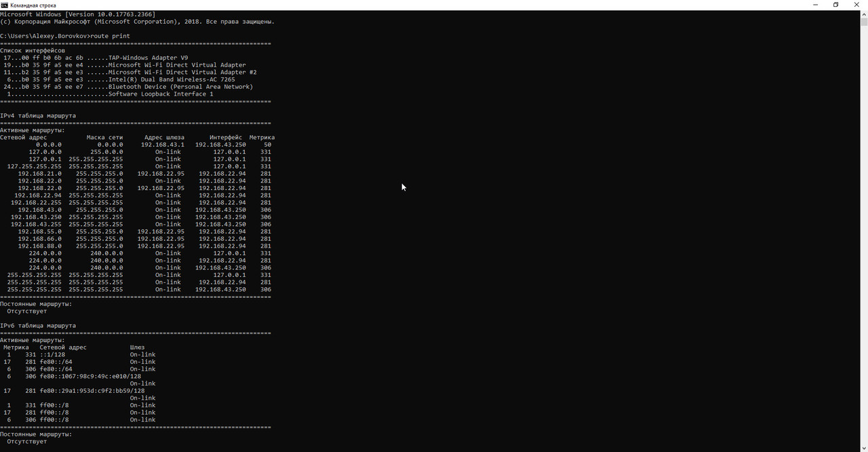The height and width of the screenshot is (452, 868).
Task: Click MAC address 'b0 35 9f a5 ee e7'
Action: click(52, 87)
